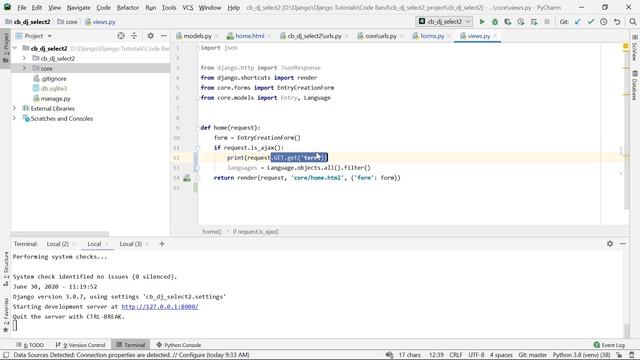Expand the cb_dj_select2 subfolder
640x360 pixels.
(x=24, y=58)
